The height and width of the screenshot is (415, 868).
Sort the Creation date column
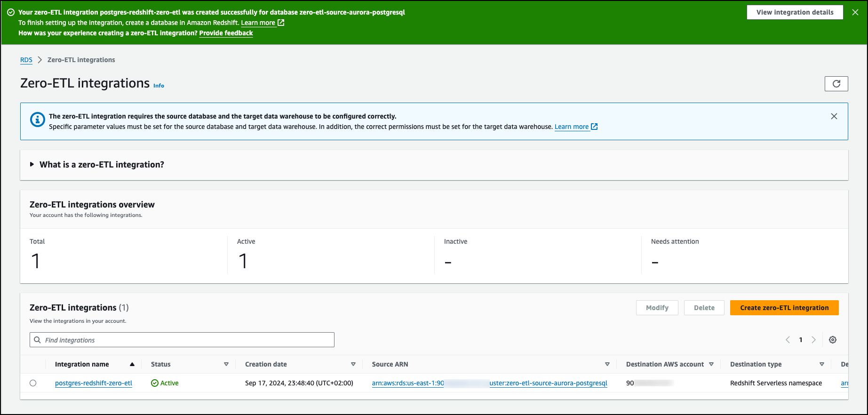click(353, 364)
